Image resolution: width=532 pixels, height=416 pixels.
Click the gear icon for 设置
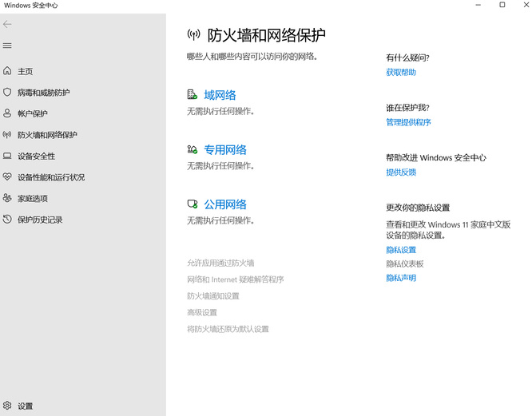pyautogui.click(x=7, y=406)
